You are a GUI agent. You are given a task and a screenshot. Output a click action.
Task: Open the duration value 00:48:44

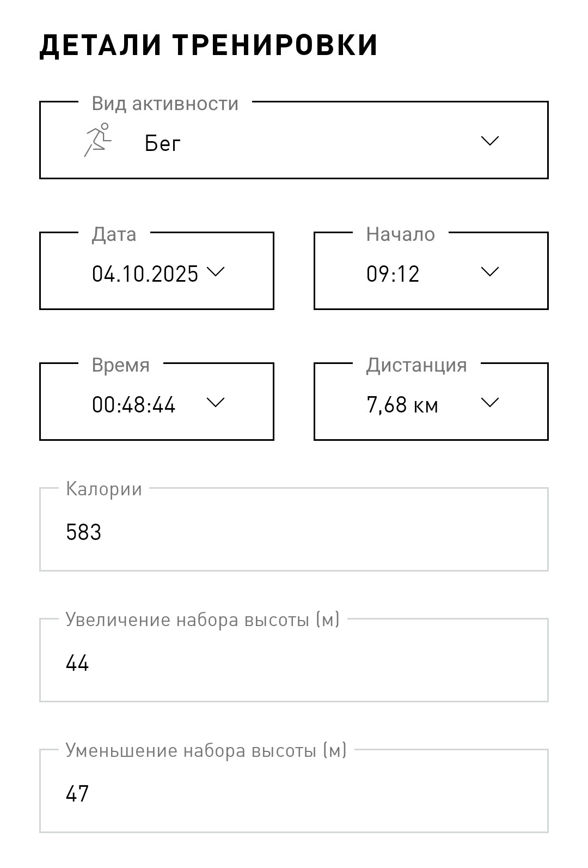133,405
